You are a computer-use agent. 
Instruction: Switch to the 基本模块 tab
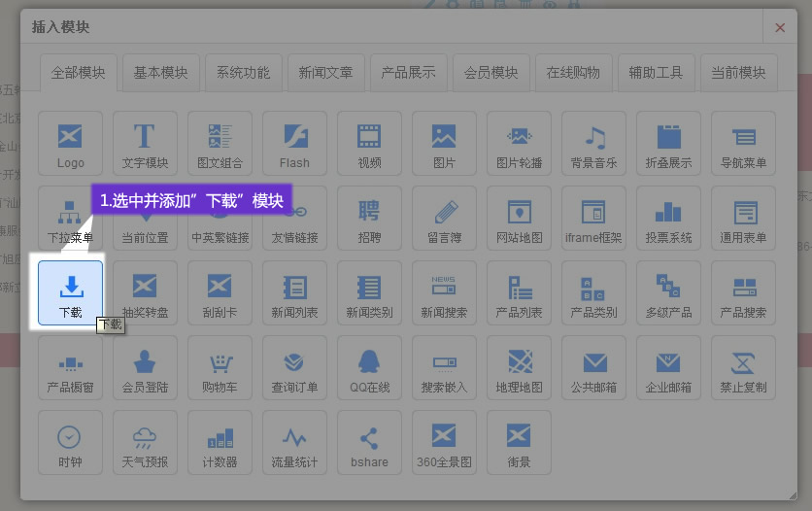(x=160, y=73)
